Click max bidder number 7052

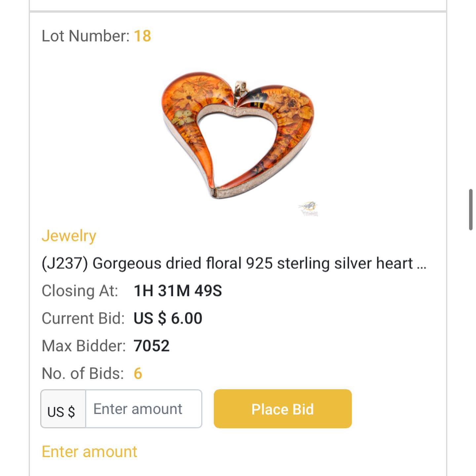tap(151, 346)
